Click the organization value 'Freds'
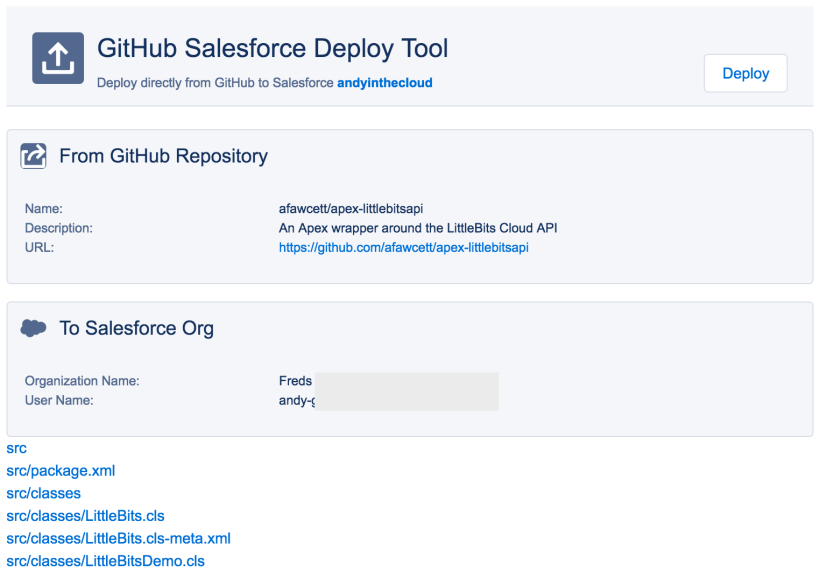Viewport: 820px width, 571px height. pyautogui.click(x=295, y=381)
